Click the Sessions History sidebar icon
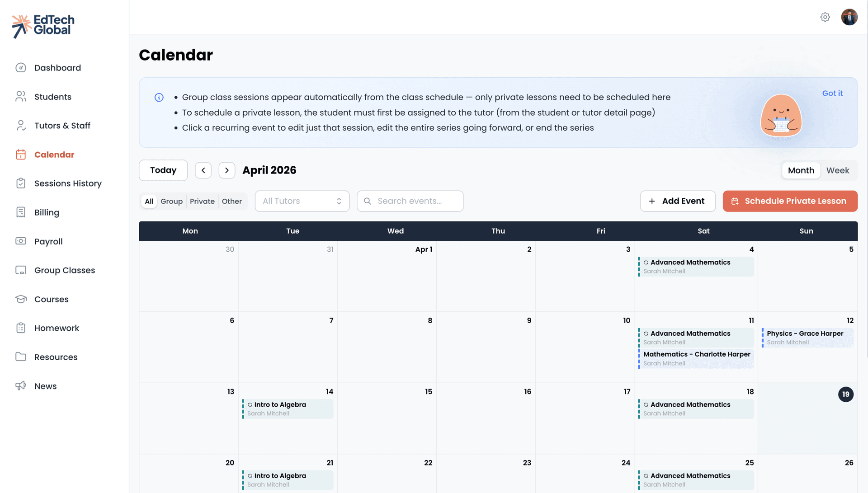 (21, 183)
